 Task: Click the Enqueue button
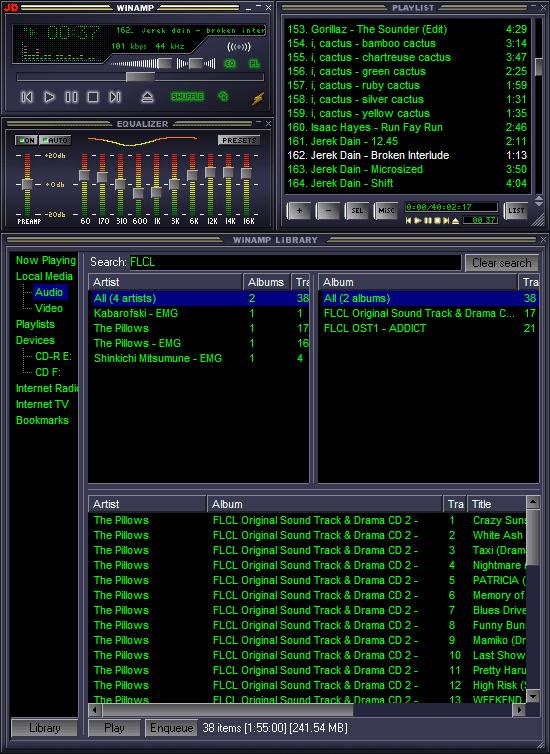pyautogui.click(x=171, y=728)
